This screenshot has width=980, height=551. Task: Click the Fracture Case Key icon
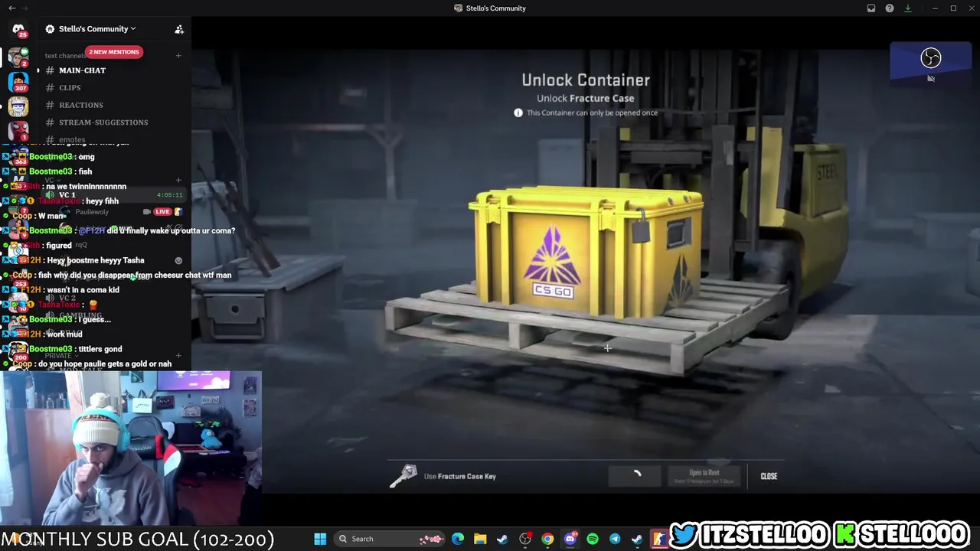click(x=403, y=476)
